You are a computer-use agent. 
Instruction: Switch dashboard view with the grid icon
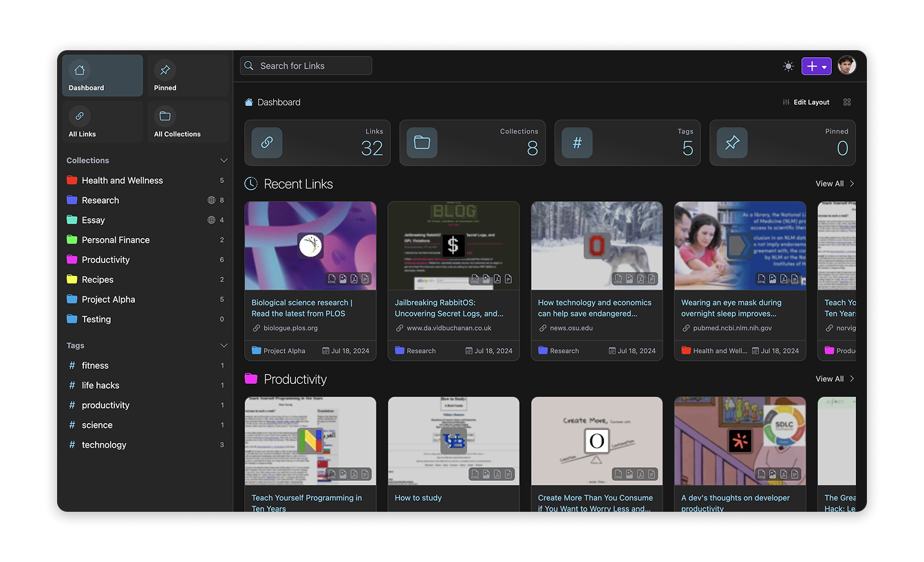pyautogui.click(x=847, y=102)
